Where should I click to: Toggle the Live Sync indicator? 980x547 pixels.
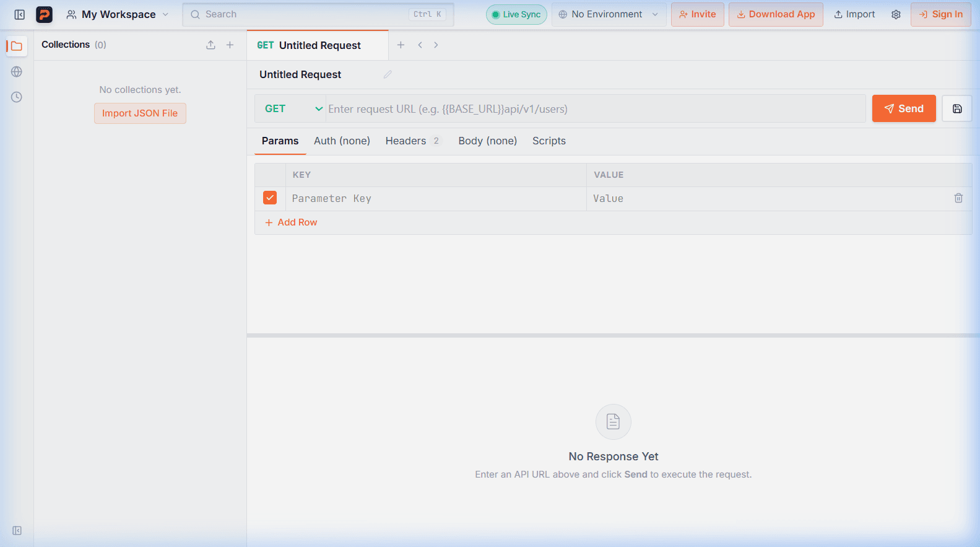(x=516, y=14)
